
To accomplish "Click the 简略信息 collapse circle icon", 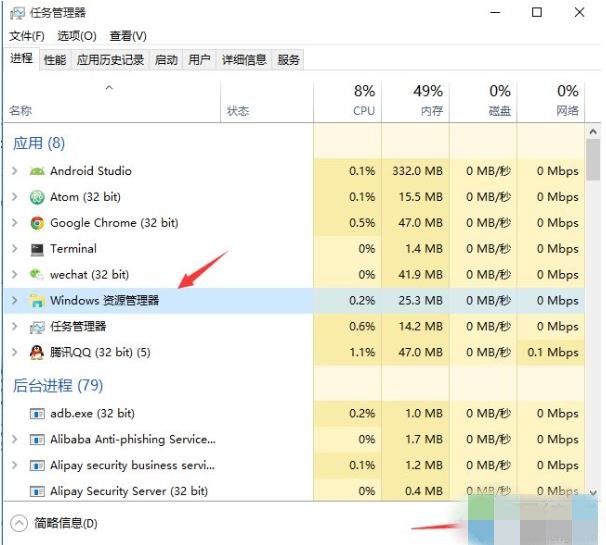I will coord(19,523).
